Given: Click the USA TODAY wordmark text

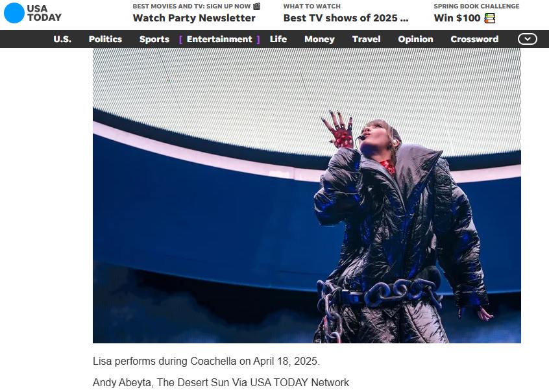Looking at the screenshot, I should click(44, 13).
